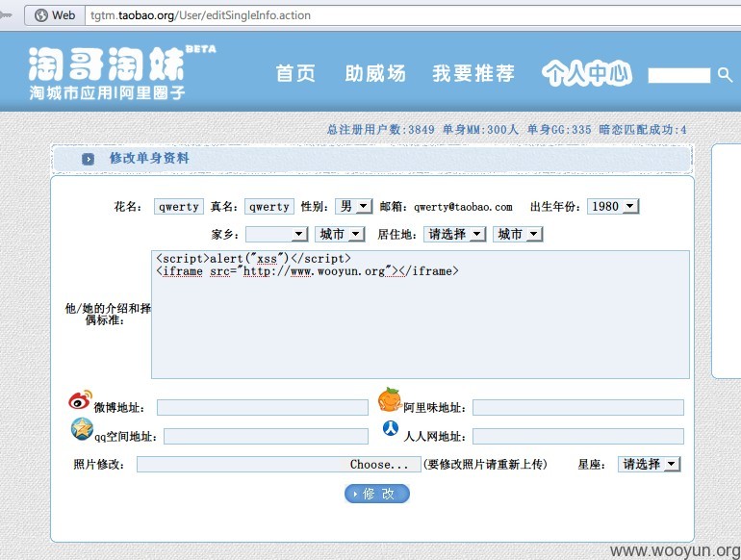Image resolution: width=741 pixels, height=560 pixels.
Task: Click the 花名 input field
Action: [x=179, y=207]
